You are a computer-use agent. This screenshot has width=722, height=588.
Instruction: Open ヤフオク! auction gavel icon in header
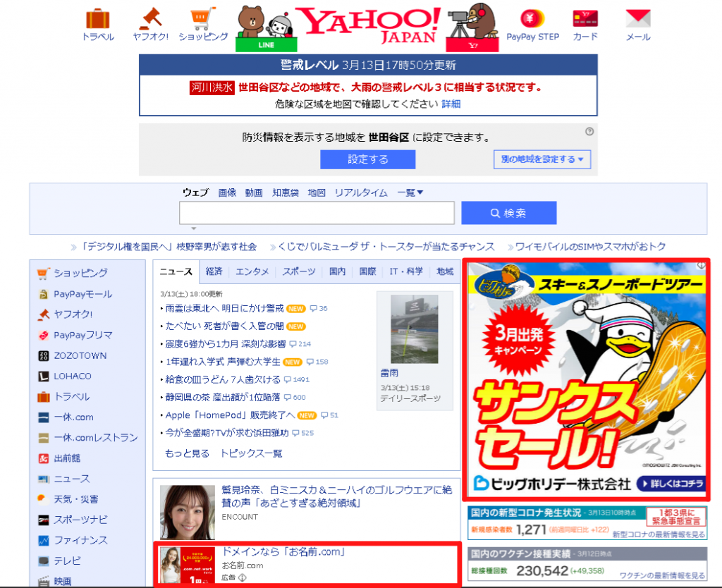point(151,18)
